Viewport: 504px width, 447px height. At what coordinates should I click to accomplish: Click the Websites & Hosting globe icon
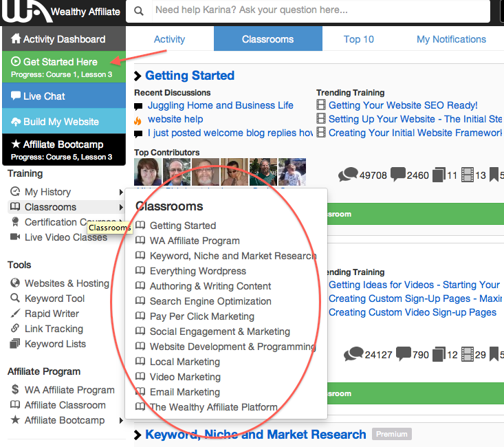15,283
